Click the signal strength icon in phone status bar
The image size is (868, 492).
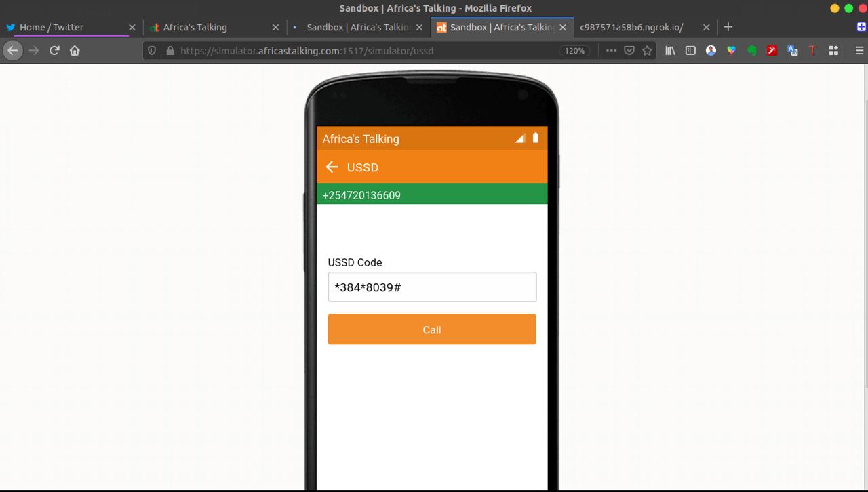[x=520, y=138]
